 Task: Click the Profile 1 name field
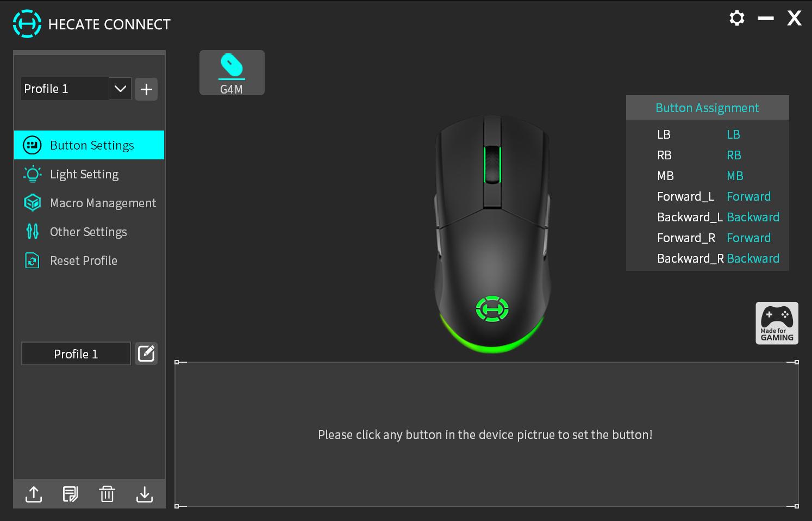(x=76, y=353)
